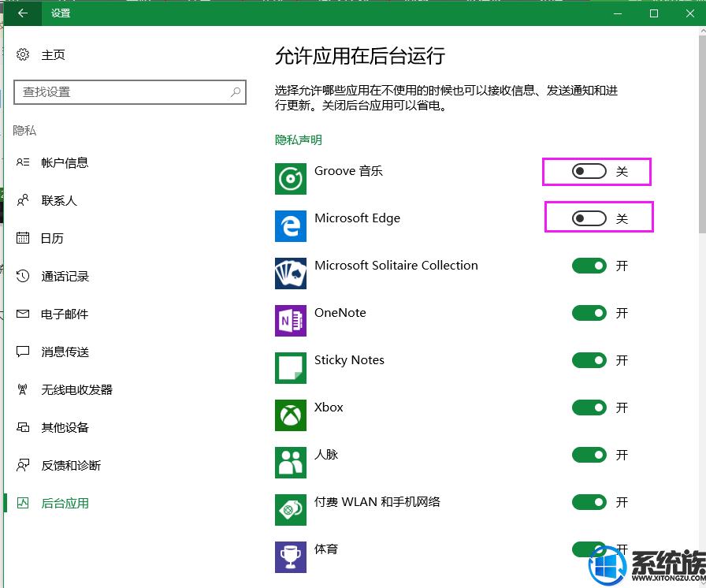706x588 pixels.
Task: Maximize the 设置 window
Action: [x=654, y=13]
